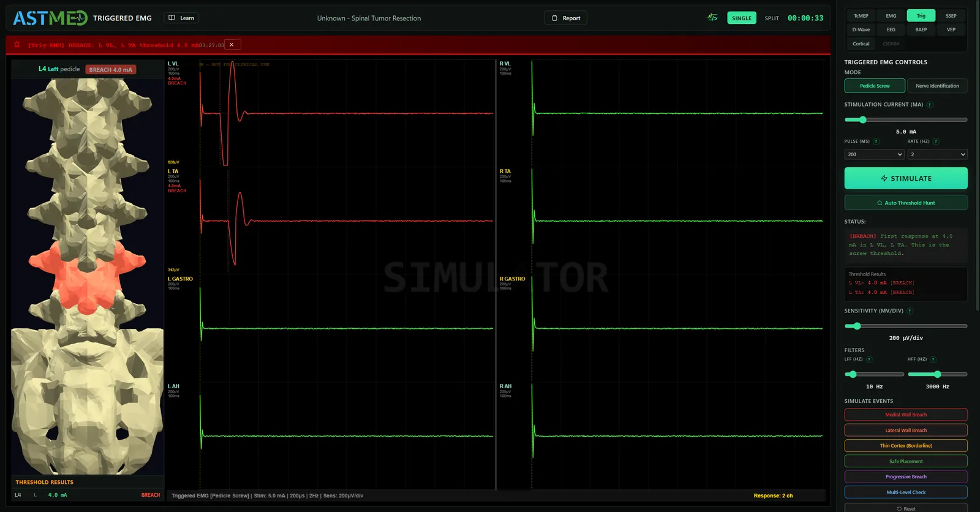Image resolution: width=980 pixels, height=512 pixels.
Task: Select the SSEP modality tab
Action: click(951, 16)
